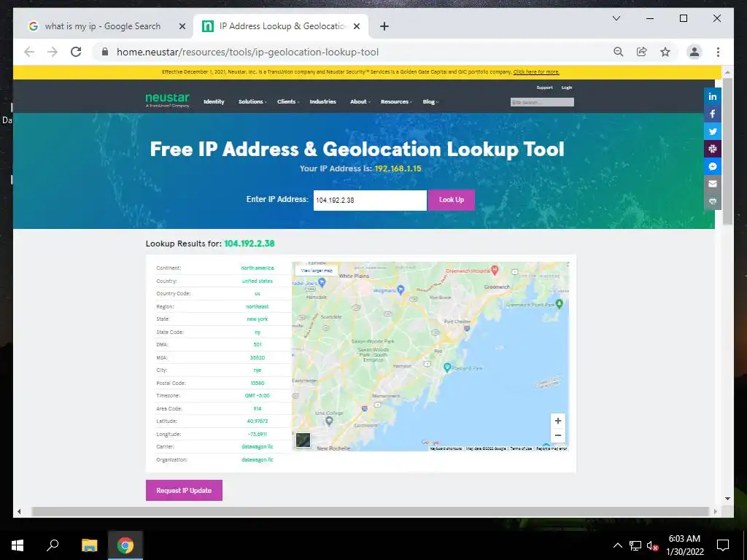Image resolution: width=747 pixels, height=560 pixels.
Task: Zoom out on the map
Action: pyautogui.click(x=558, y=435)
